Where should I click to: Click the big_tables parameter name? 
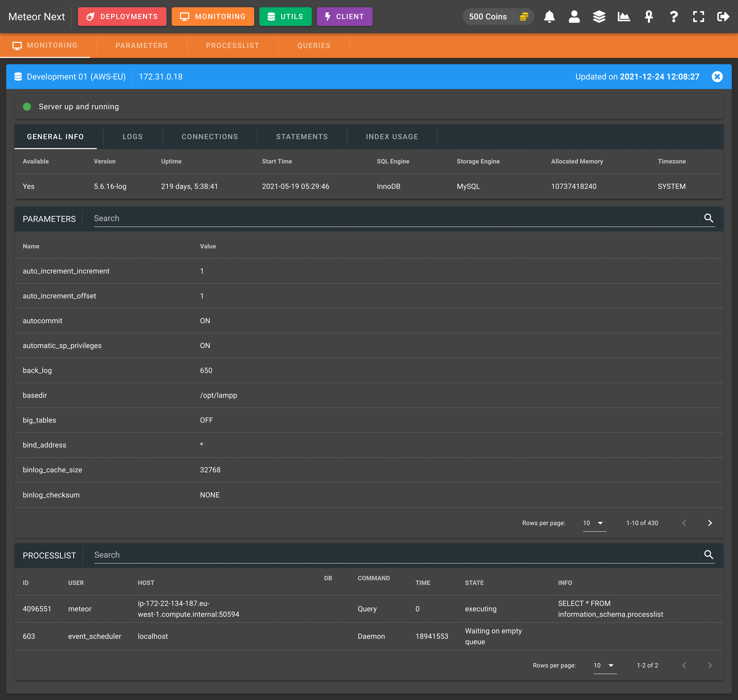(x=39, y=420)
